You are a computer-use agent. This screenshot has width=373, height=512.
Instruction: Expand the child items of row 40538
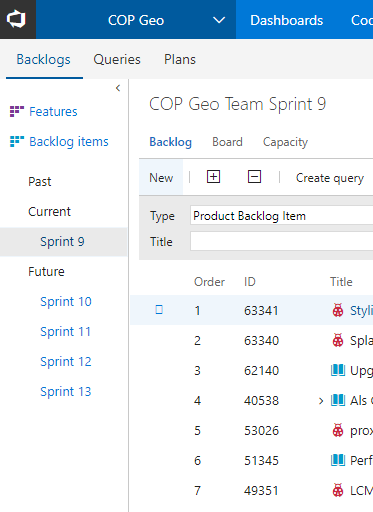[x=321, y=401]
